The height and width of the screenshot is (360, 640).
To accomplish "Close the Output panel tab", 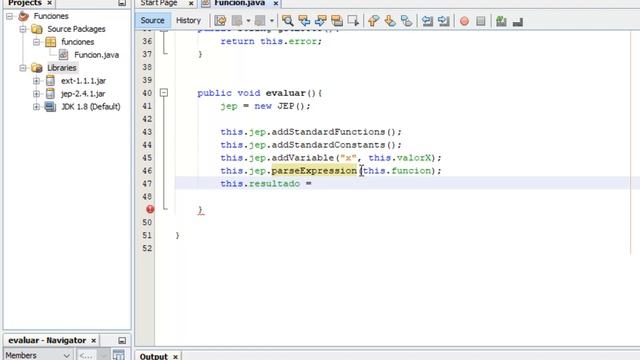I will click(x=176, y=357).
